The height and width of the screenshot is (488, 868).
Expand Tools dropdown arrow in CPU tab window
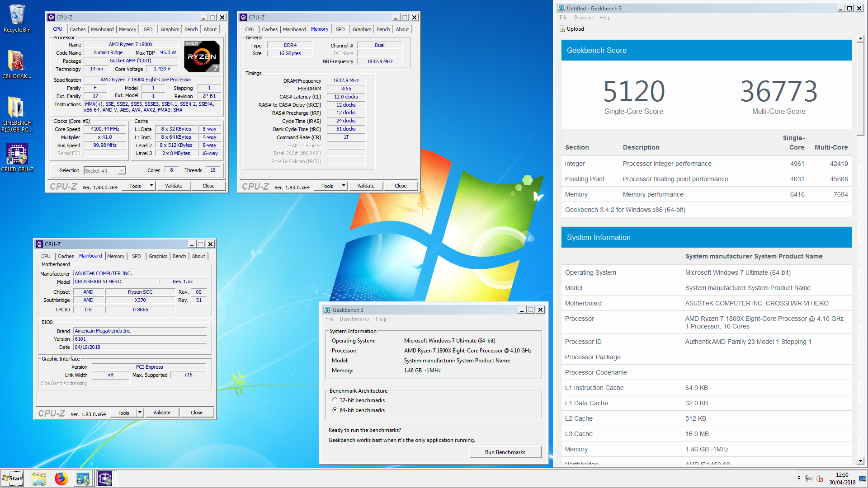click(x=151, y=186)
